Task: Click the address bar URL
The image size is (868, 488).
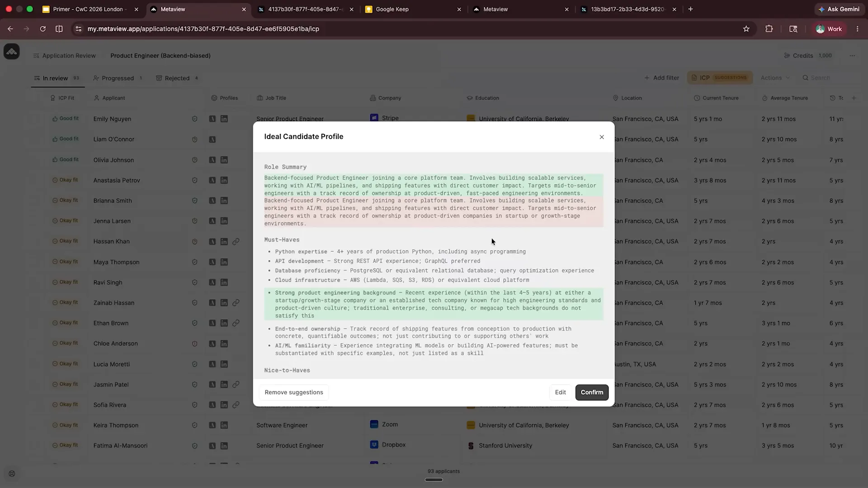Action: click(203, 28)
